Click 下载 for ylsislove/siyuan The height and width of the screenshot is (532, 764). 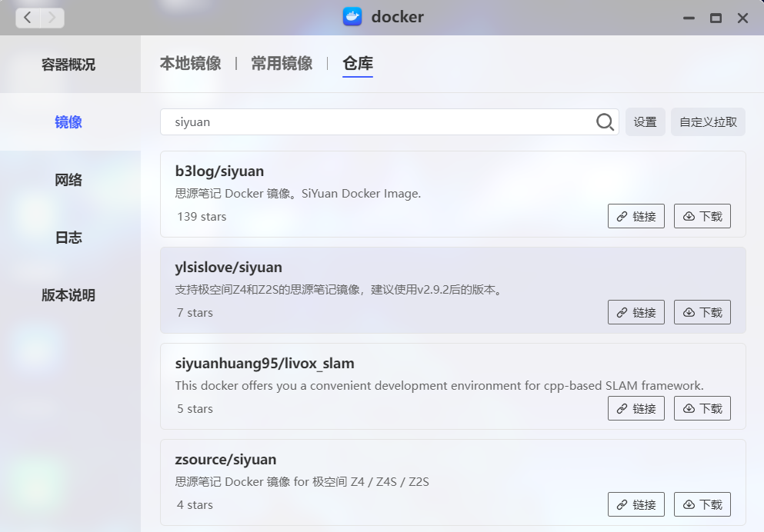pos(702,312)
